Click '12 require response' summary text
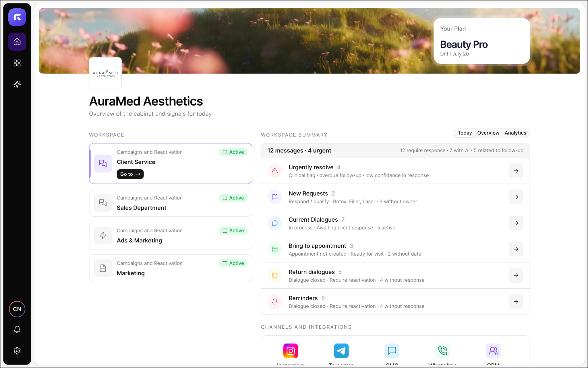This screenshot has width=588, height=368. point(423,150)
